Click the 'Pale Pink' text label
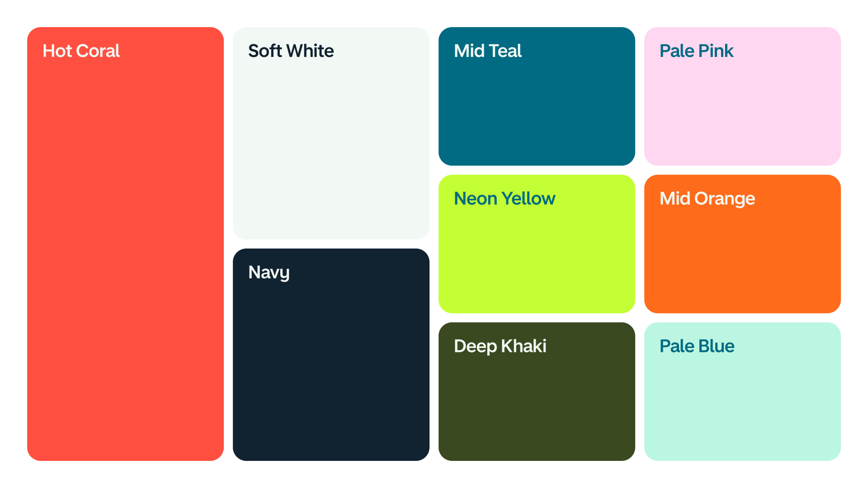Screen dimensions: 868x488 697,51
